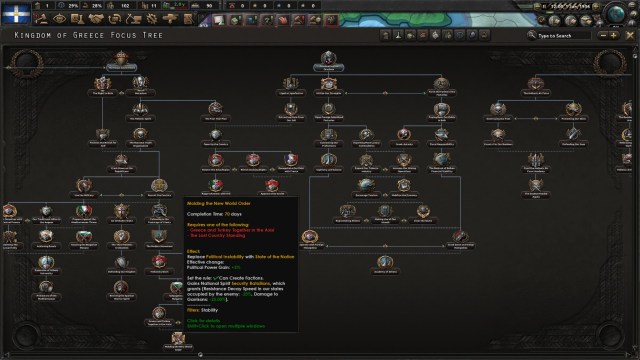Select the Increase the Mining Operations focus
This screenshot has height=360, width=640.
[x=404, y=163]
